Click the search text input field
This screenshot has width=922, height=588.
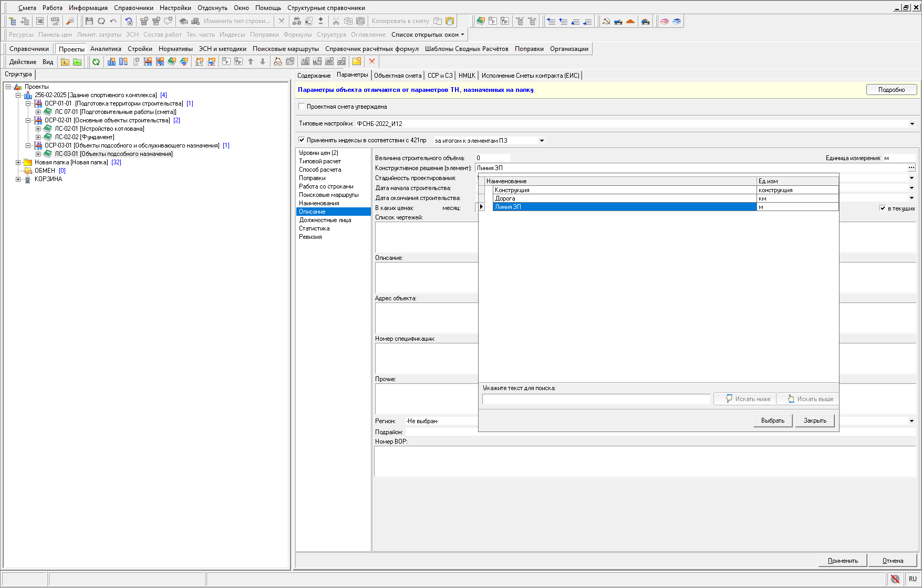[x=596, y=400]
